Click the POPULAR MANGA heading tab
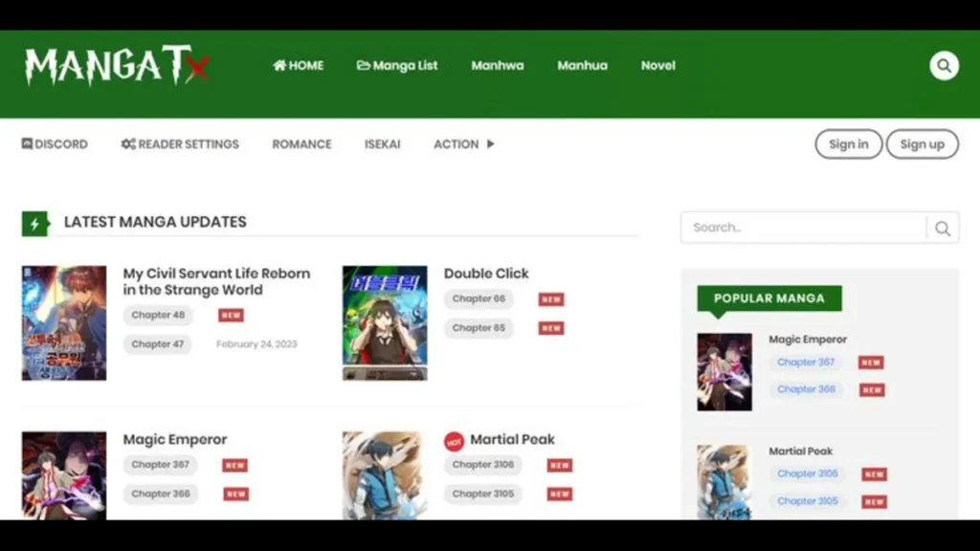Screen dimensions: 980x551 pyautogui.click(x=769, y=298)
